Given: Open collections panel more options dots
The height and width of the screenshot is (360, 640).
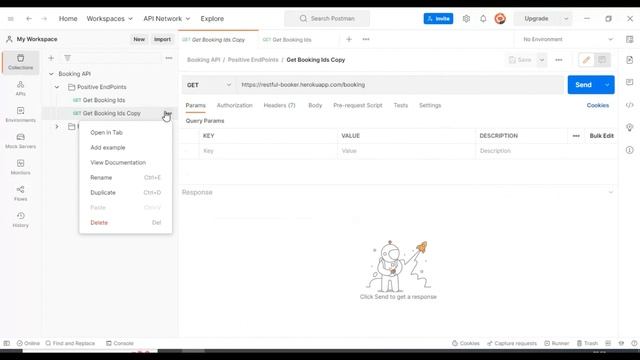Looking at the screenshot, I should pyautogui.click(x=169, y=58).
